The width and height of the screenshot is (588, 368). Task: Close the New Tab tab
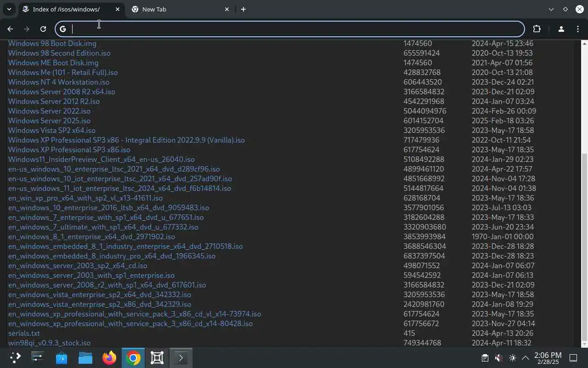tap(227, 9)
